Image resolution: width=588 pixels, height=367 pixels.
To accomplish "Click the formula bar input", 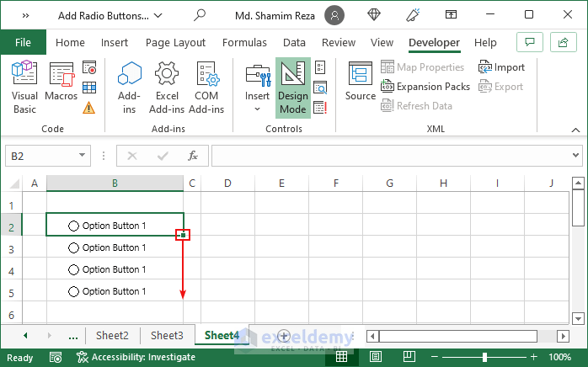I will pyautogui.click(x=390, y=156).
